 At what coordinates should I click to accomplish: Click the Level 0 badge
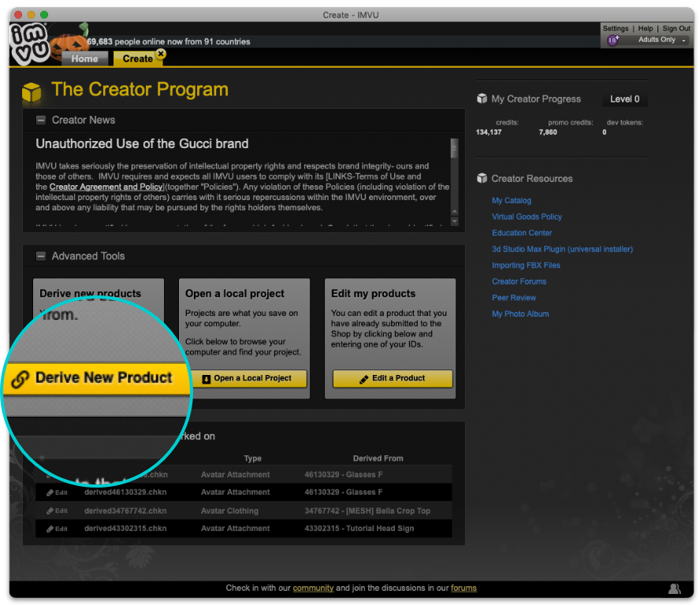[x=624, y=99]
